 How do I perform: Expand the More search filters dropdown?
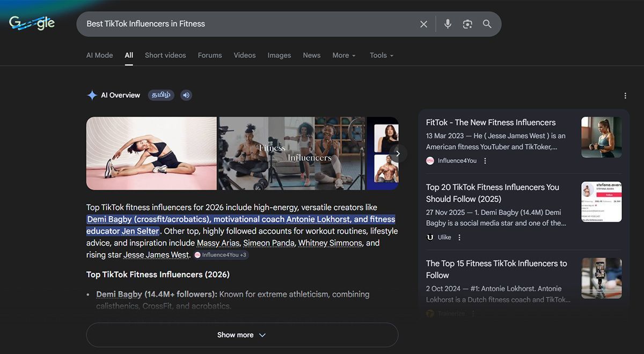click(344, 55)
